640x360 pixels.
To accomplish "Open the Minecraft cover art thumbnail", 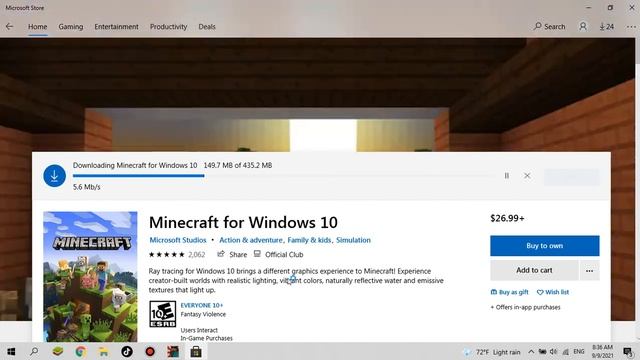I will click(x=90, y=276).
